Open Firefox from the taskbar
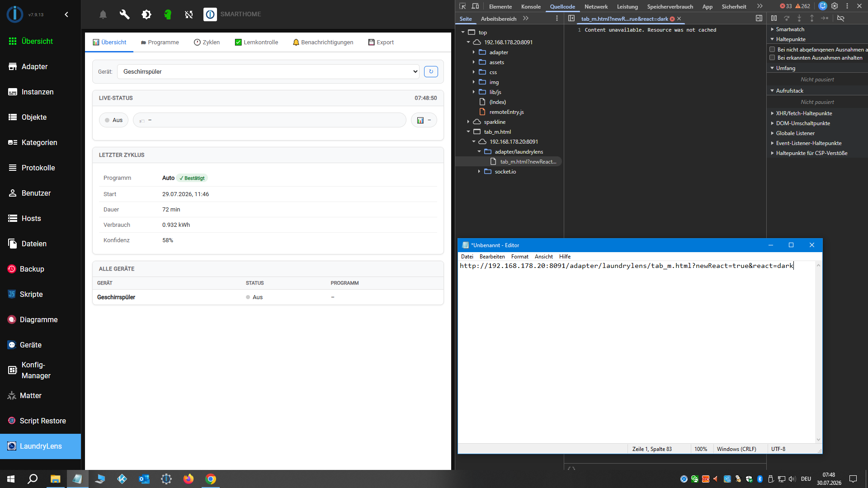Screen dimensions: 868x488 pos(189,479)
